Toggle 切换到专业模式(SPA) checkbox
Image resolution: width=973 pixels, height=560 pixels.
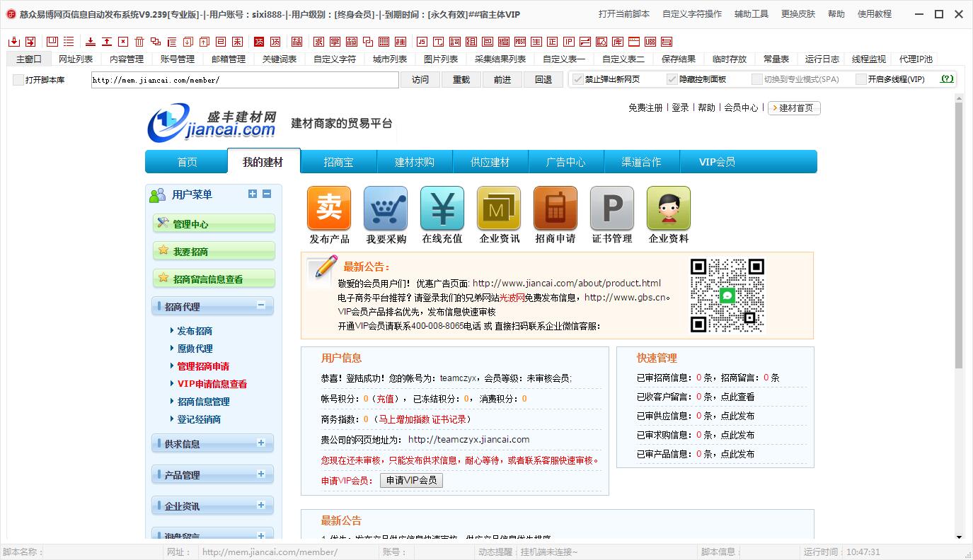(757, 79)
